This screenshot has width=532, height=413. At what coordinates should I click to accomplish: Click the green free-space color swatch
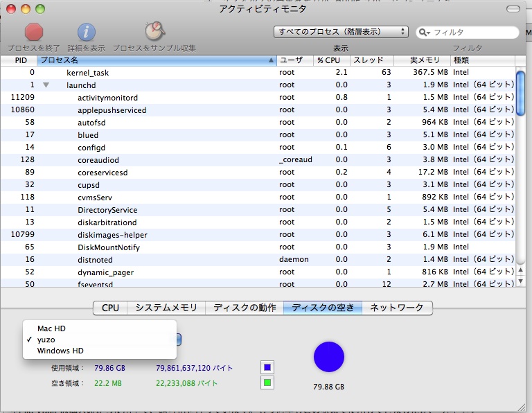click(x=267, y=383)
